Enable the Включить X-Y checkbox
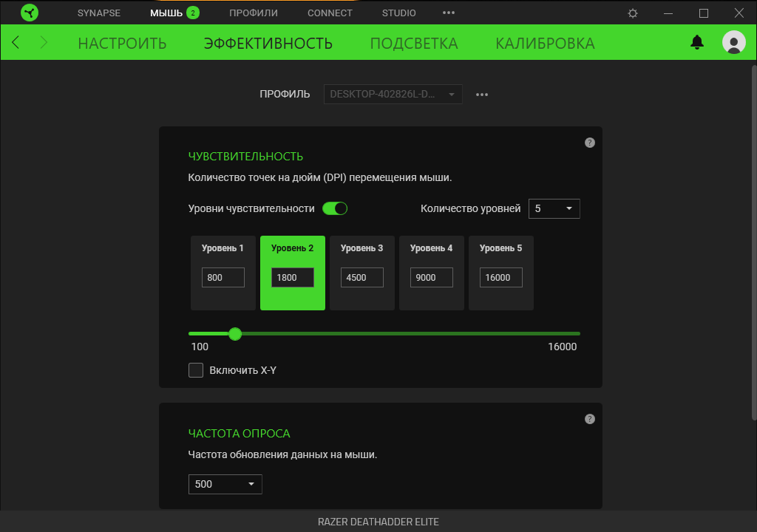Image resolution: width=757 pixels, height=532 pixels. point(195,370)
